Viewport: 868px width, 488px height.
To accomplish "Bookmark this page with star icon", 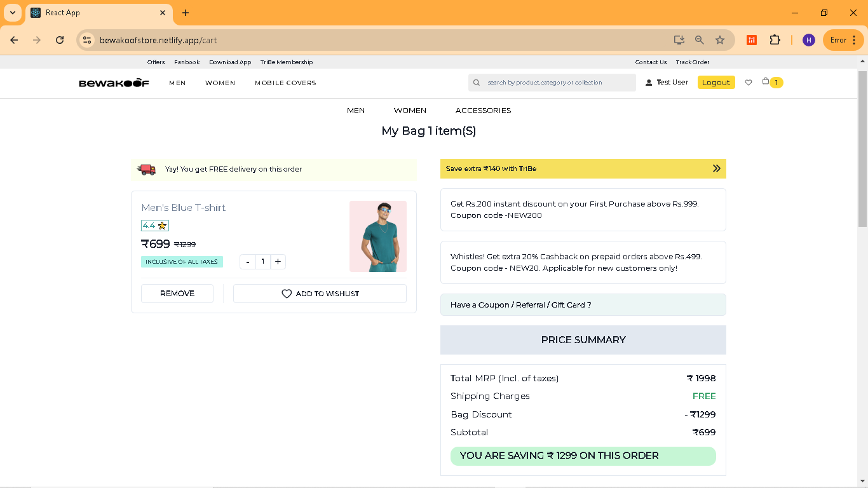I will [x=720, y=40].
